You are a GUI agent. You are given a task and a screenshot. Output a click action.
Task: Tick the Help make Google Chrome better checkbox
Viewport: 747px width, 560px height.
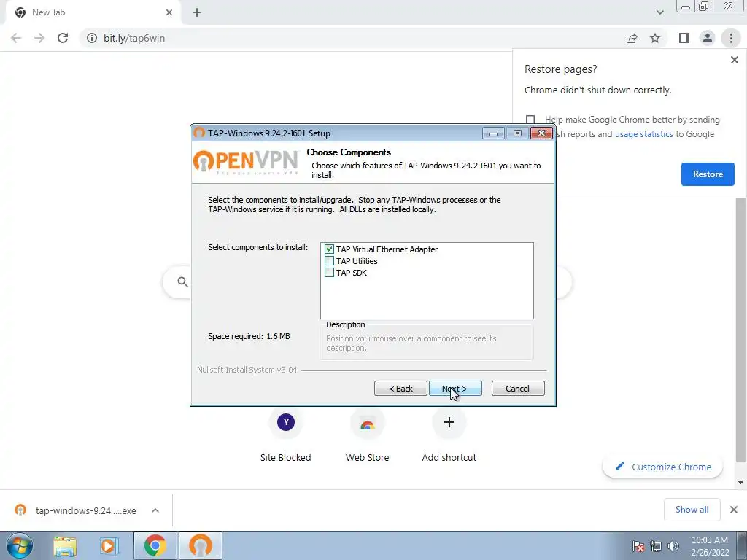pyautogui.click(x=530, y=119)
